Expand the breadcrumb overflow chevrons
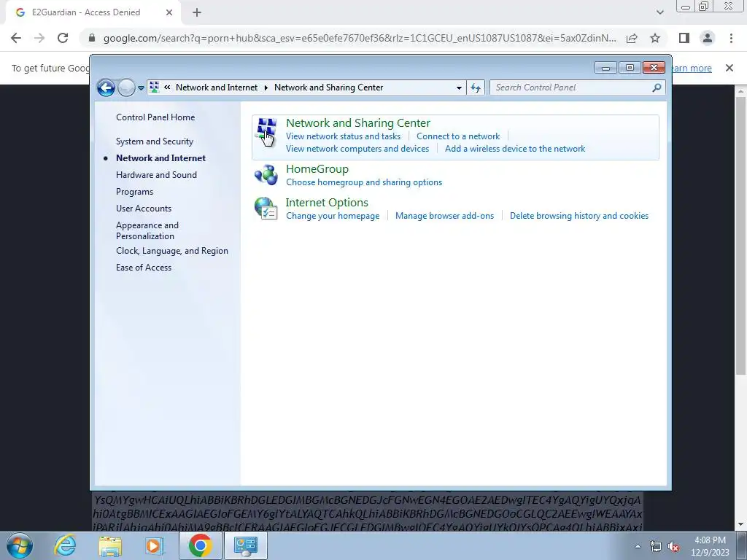 167,87
